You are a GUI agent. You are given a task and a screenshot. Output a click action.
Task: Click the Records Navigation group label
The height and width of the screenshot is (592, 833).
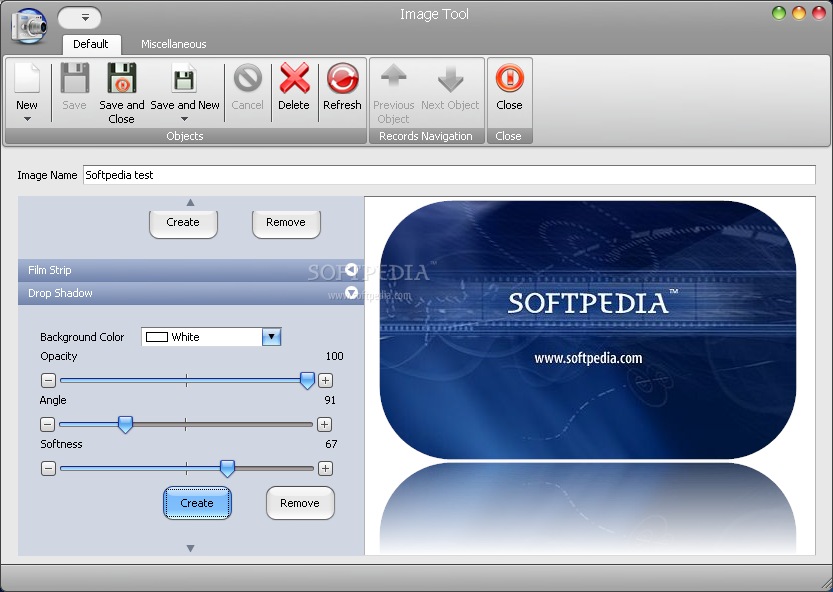(x=426, y=136)
